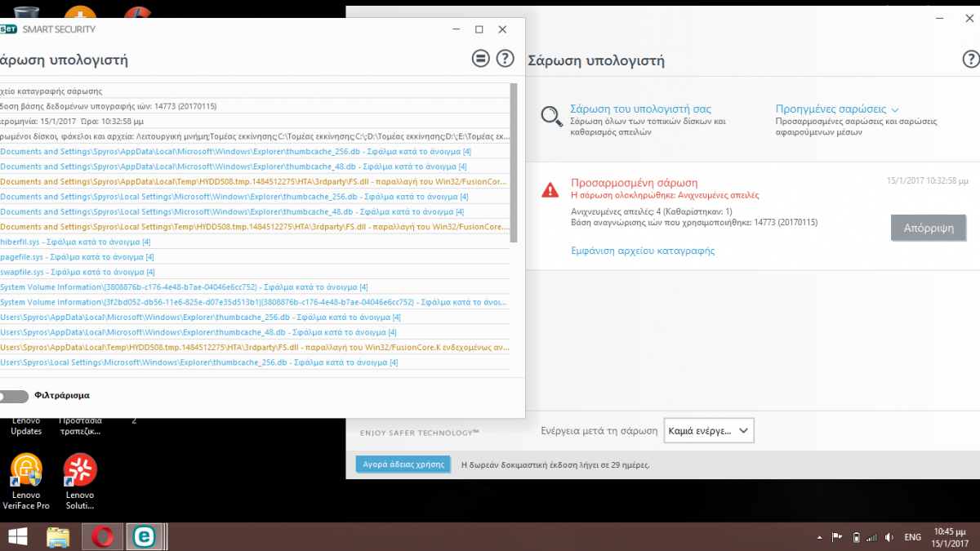Image resolution: width=980 pixels, height=551 pixels.
Task: Click the scan timestamp 15/1/2017 10:32:58 μμ
Action: (928, 180)
